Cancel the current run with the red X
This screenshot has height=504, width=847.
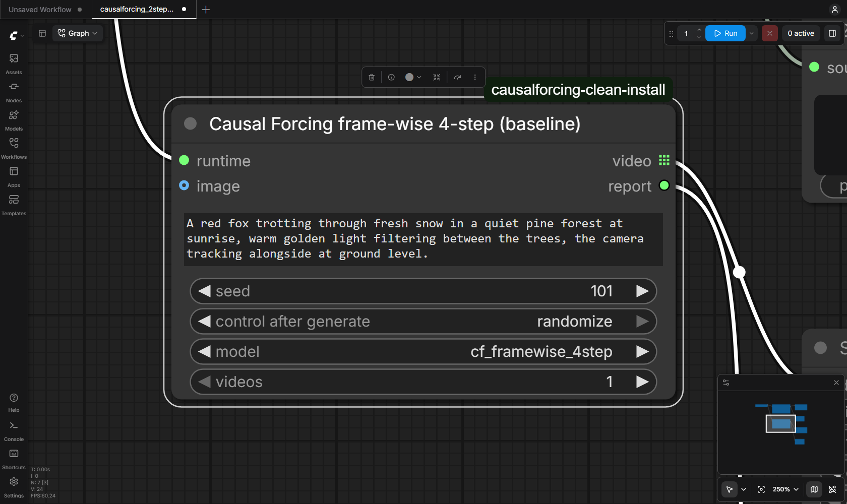click(x=769, y=33)
